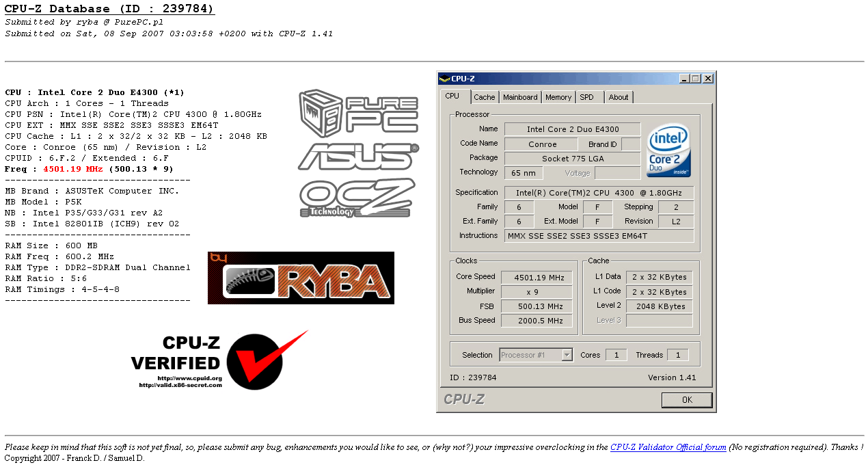This screenshot has height=465, width=868.
Task: Click the 'Copyright 2007 - Franck D.' line
Action: pyautogui.click(x=74, y=458)
